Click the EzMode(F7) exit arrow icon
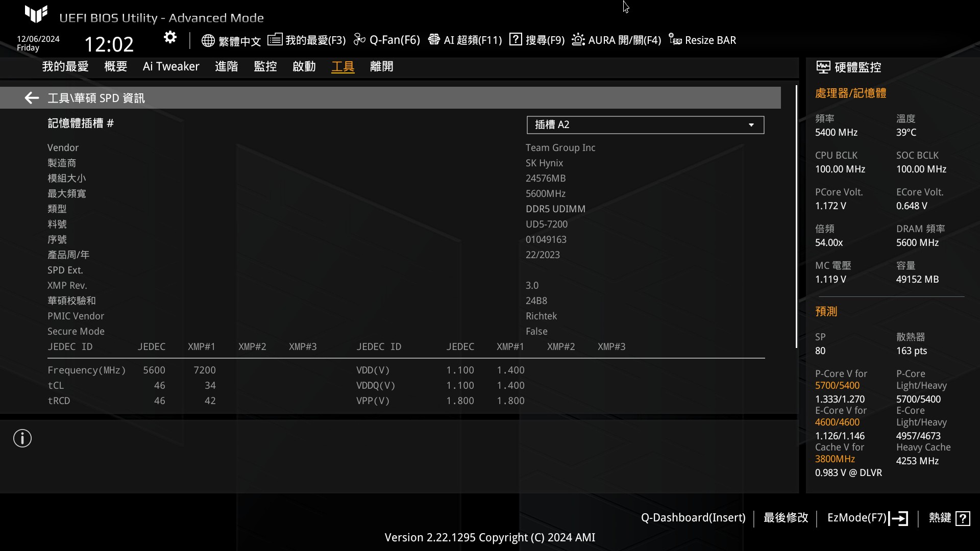 click(x=899, y=518)
